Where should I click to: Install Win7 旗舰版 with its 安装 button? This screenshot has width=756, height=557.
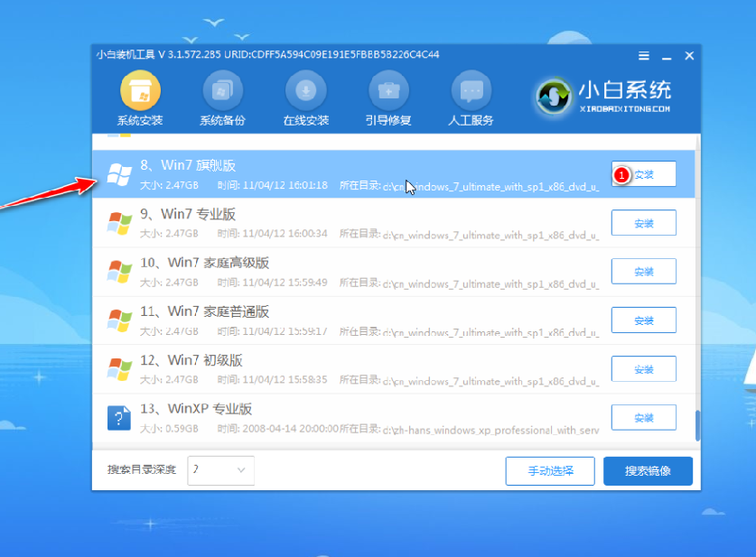(x=644, y=174)
